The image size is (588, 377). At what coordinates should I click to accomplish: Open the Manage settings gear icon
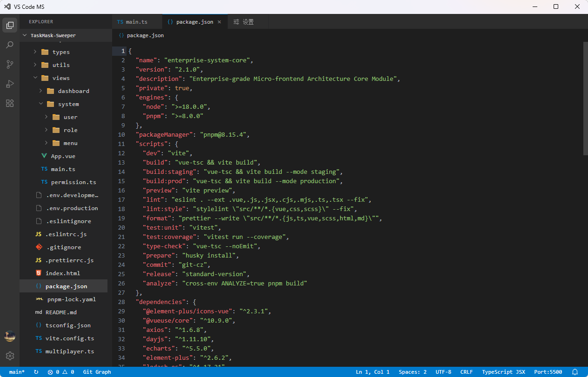click(x=10, y=356)
